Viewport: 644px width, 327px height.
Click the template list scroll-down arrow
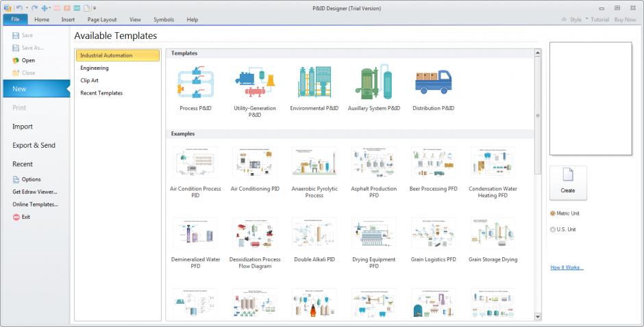pos(538,317)
